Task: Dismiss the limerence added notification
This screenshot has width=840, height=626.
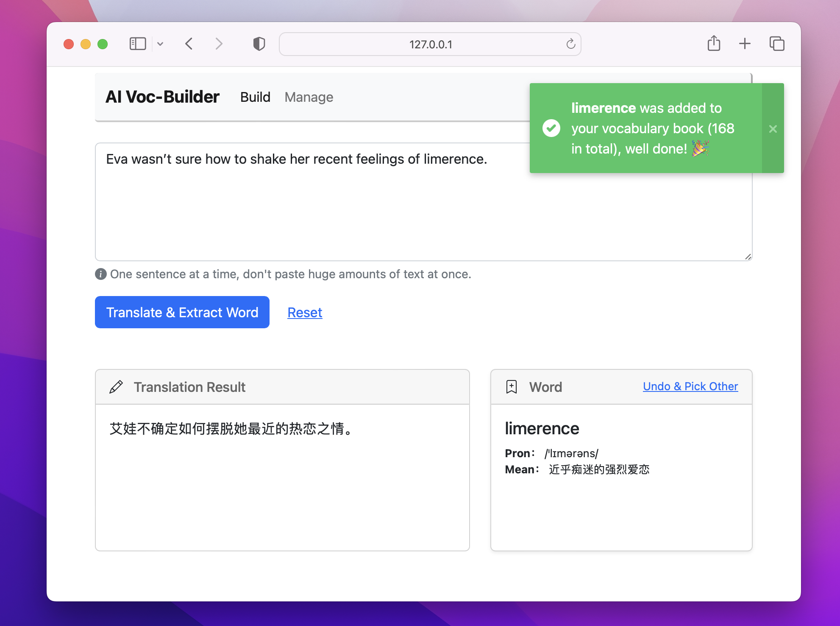Action: 773,129
